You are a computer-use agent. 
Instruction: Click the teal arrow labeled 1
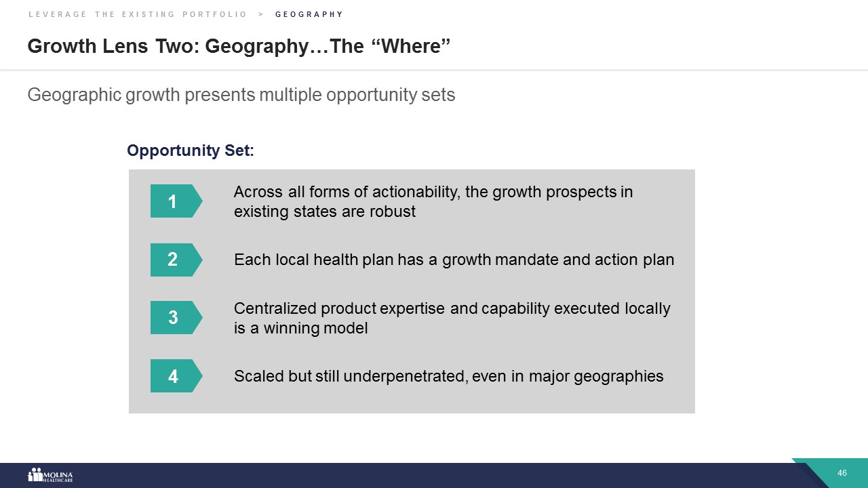point(175,201)
